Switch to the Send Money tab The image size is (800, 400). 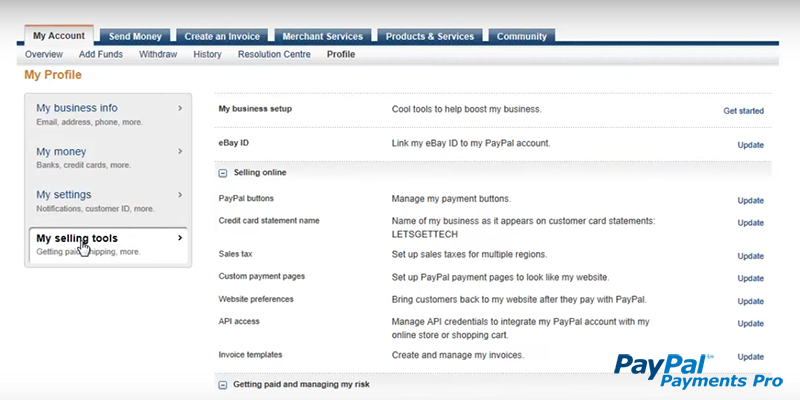(136, 36)
